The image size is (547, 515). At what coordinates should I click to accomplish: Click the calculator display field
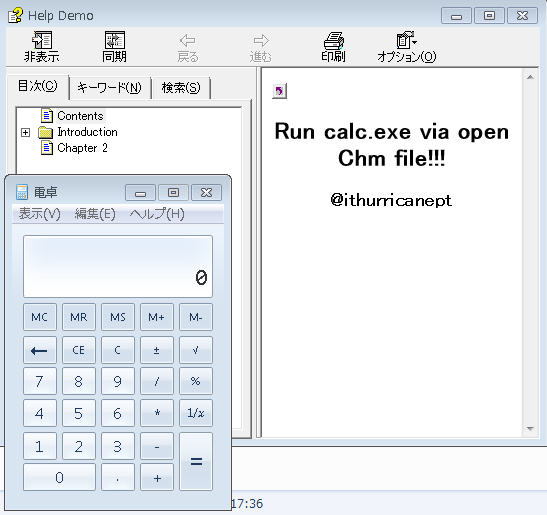[x=118, y=266]
